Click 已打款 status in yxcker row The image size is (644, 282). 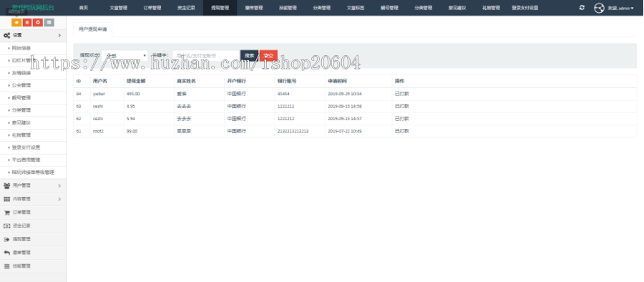(401, 94)
